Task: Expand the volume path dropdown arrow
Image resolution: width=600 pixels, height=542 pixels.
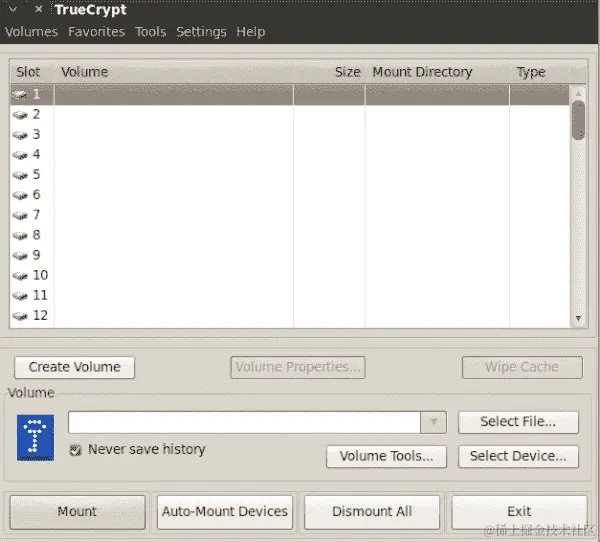Action: coord(433,422)
